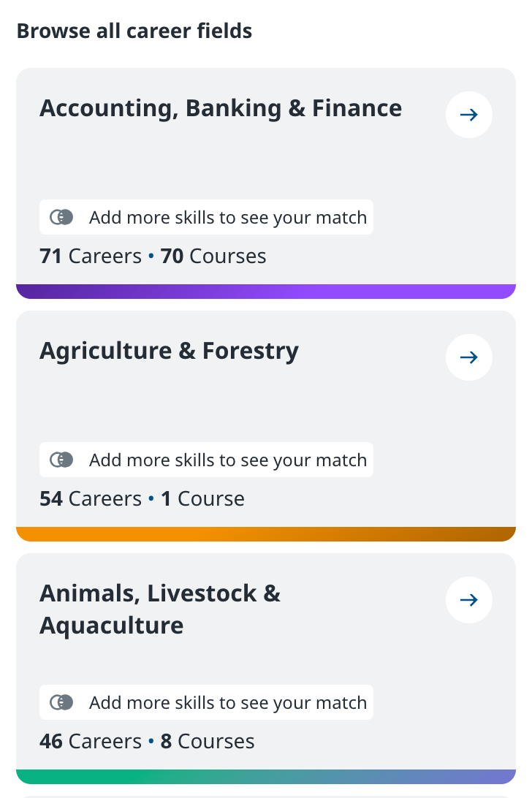Click the arrow icon on Accounting, Banking & Finance
The image size is (532, 798).
[468, 115]
